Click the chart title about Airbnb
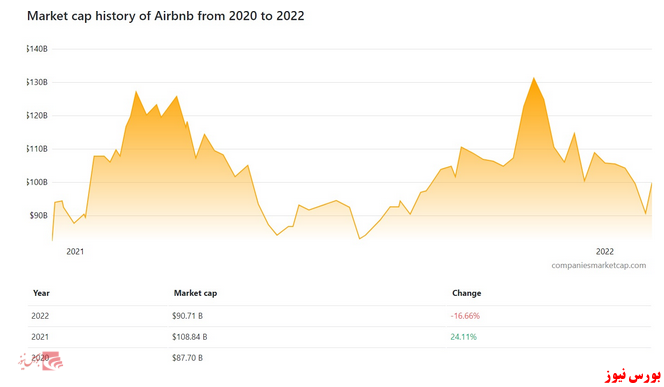The height and width of the screenshot is (387, 664). [x=166, y=16]
